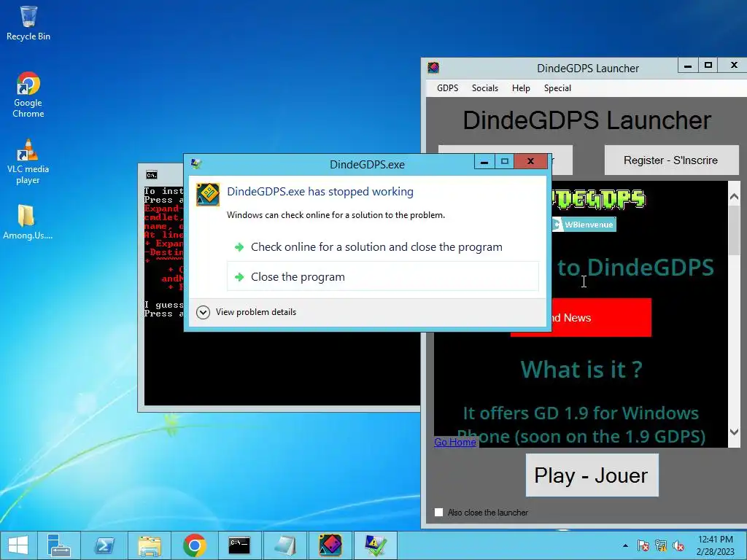Screen dimensions: 747x560
Task: Minimize the DindeGDPS.exe error dialog
Action: point(484,161)
